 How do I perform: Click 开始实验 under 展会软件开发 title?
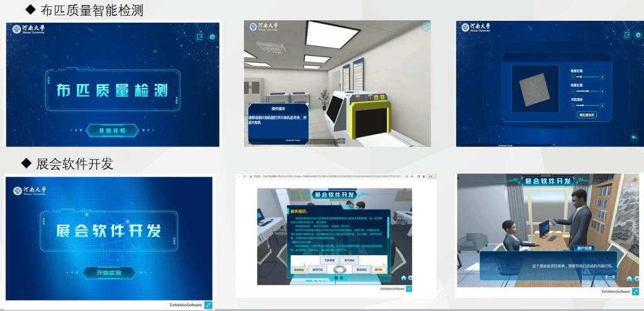click(109, 273)
